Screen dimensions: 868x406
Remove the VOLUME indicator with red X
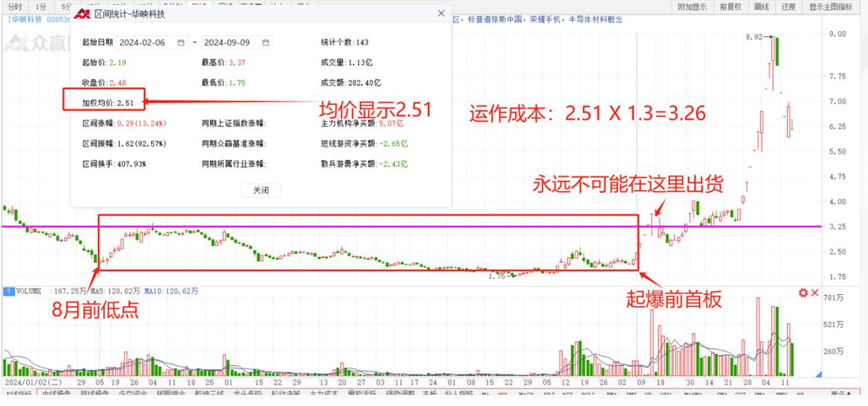click(x=815, y=293)
